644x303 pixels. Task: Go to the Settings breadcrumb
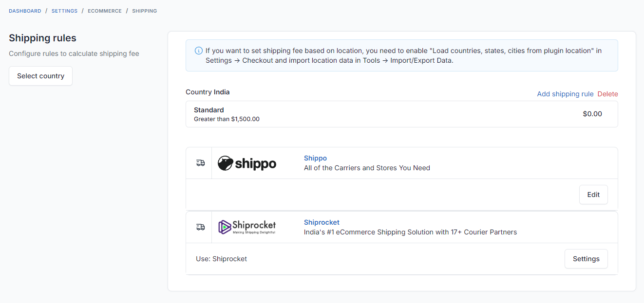(64, 11)
